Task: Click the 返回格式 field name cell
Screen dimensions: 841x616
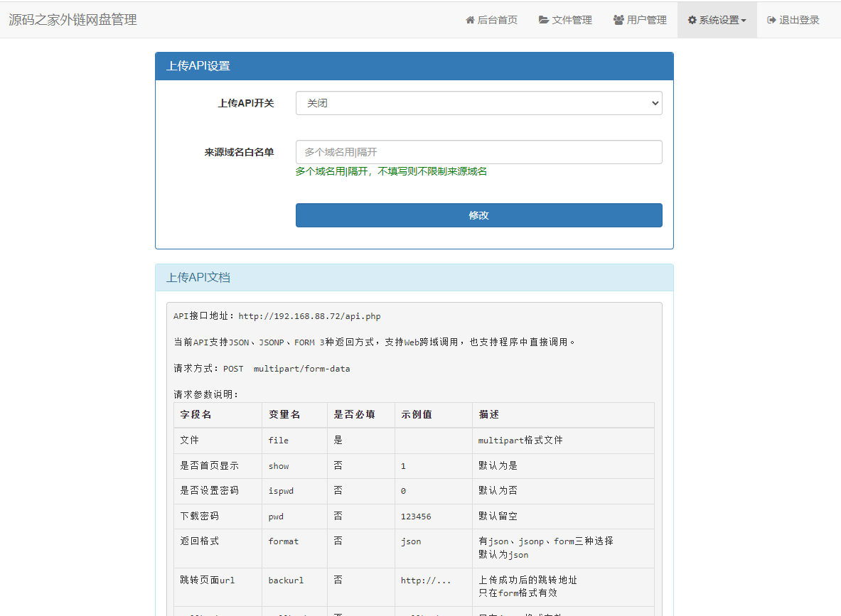Action: coord(218,549)
